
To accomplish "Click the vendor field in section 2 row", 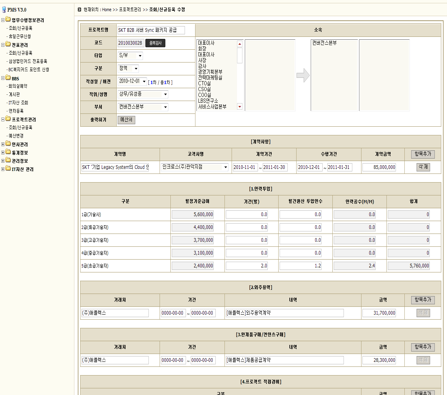I will pyautogui.click(x=115, y=313).
